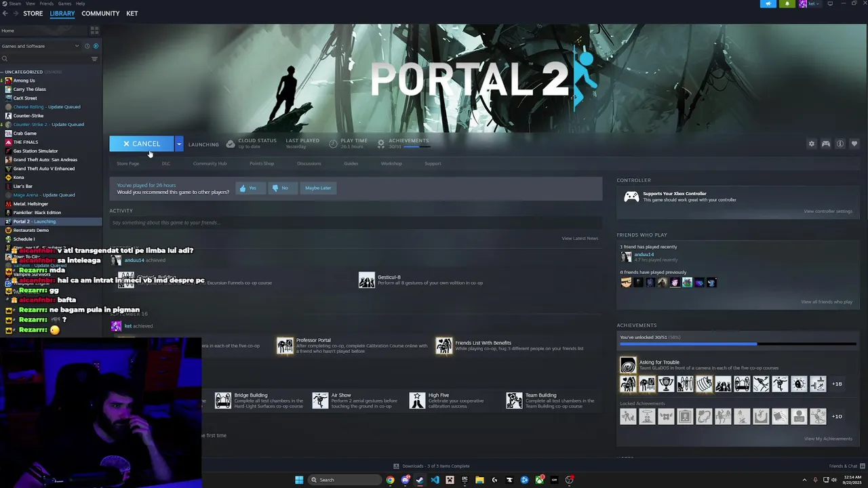The height and width of the screenshot is (488, 868).
Task: Open Visual Studio Code from the taskbar
Action: click(435, 480)
